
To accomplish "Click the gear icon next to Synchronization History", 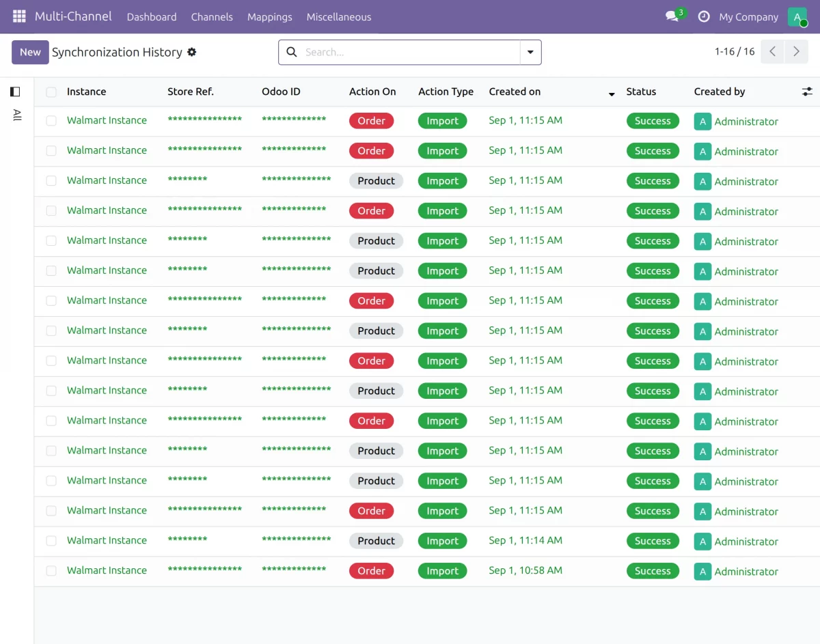I will pyautogui.click(x=192, y=52).
